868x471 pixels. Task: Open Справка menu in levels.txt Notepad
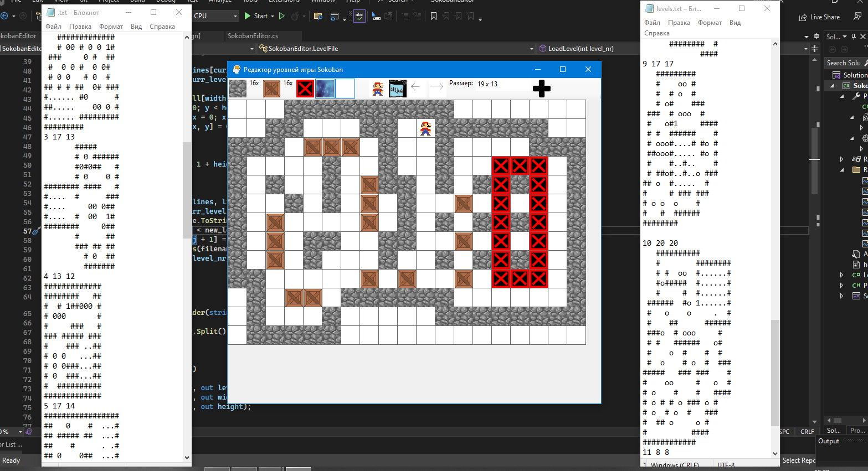point(657,33)
